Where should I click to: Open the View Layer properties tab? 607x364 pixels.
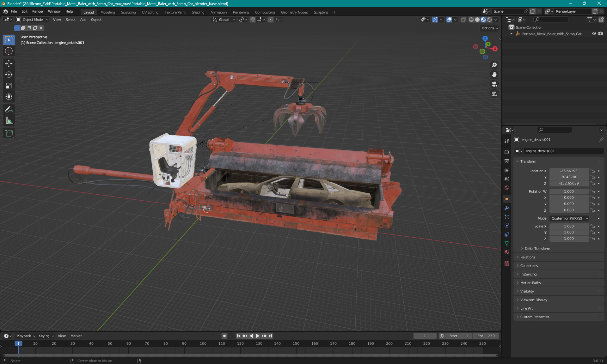click(x=507, y=170)
